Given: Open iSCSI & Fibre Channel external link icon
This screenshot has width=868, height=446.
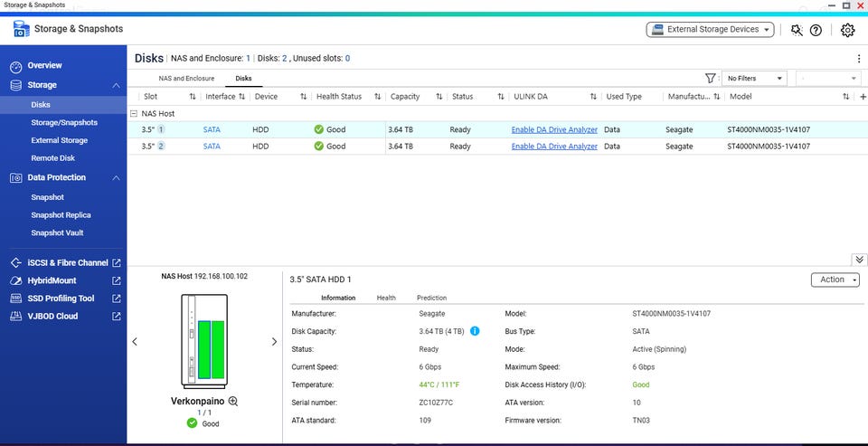Looking at the screenshot, I should pos(117,262).
